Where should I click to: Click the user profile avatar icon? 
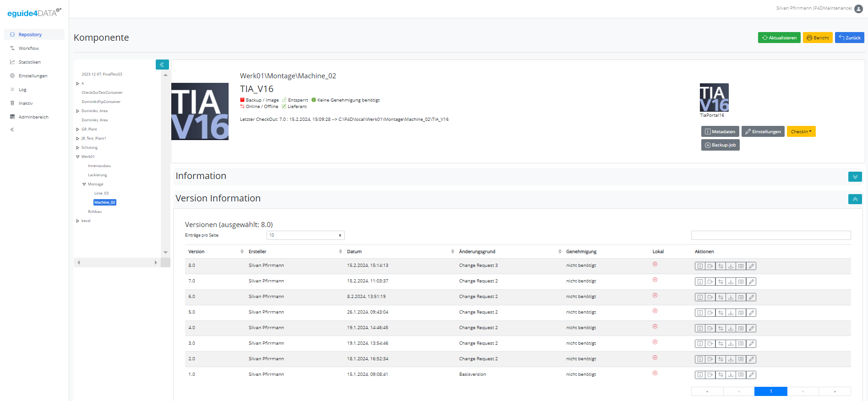click(858, 9)
